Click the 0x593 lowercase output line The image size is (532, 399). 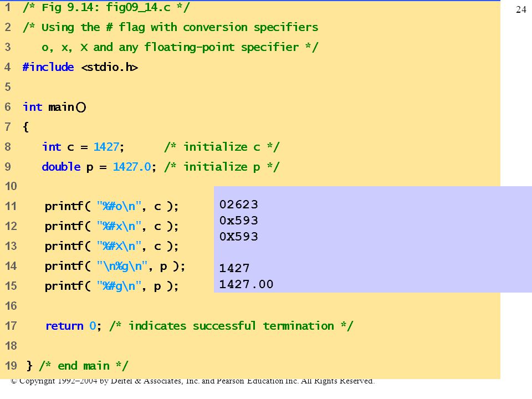pos(238,220)
